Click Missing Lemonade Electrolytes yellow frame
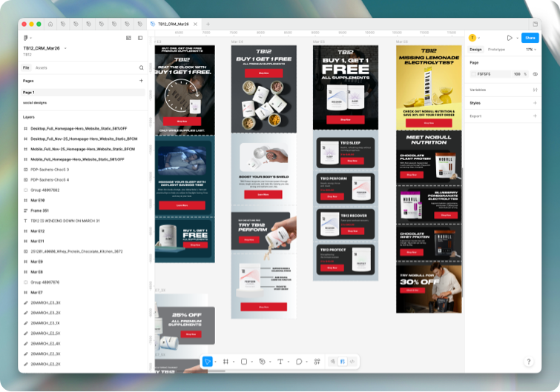 [x=429, y=87]
